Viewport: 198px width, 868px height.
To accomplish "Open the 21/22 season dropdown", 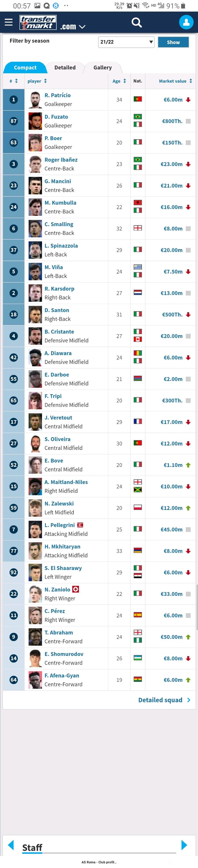I will click(126, 42).
